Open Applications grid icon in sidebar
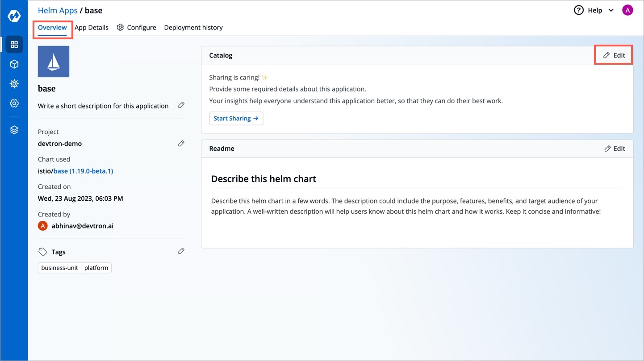 (14, 45)
